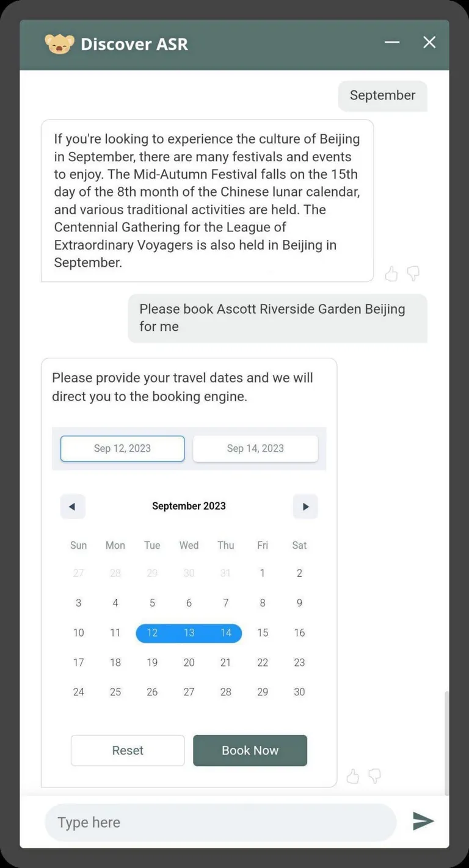Thumbs down the booking dates message
The height and width of the screenshot is (868, 469).
coord(374,776)
